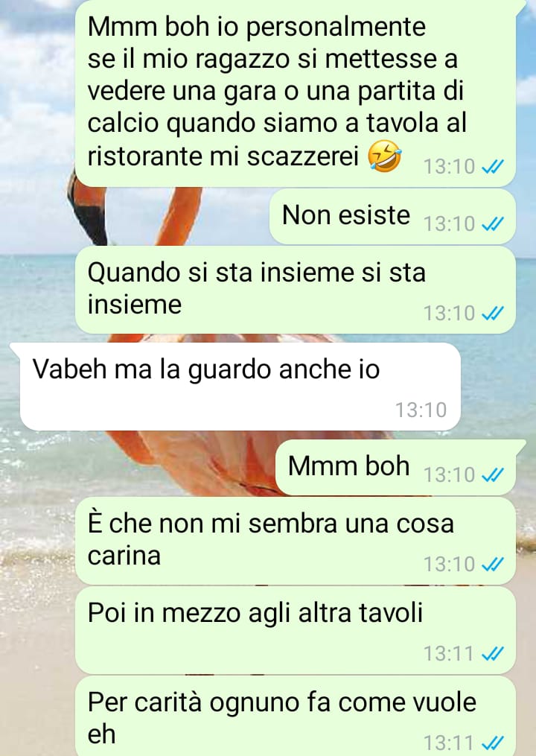Viewport: 536px width, 756px height.
Task: Select the bubble 'Poi in mezzo agli altra tavoli'
Action: 296,630
